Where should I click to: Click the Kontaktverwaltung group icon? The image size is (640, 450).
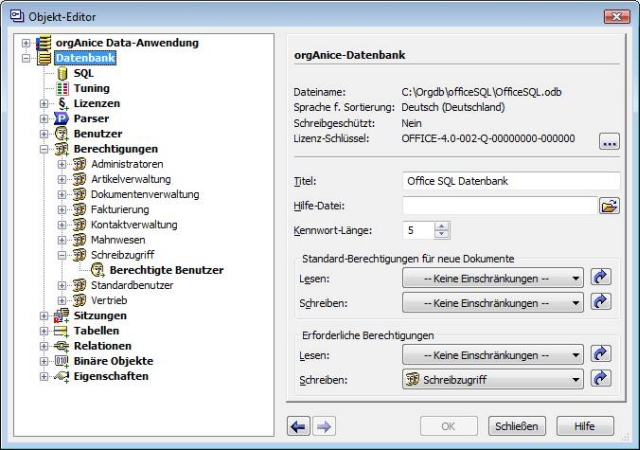(x=80, y=225)
